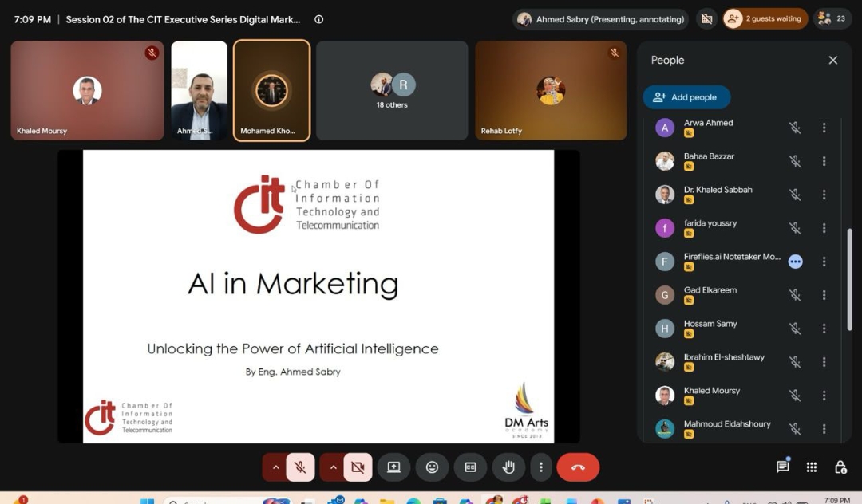Click Arwa Ahmed avatar in People list
This screenshot has height=504, width=862.
click(665, 128)
